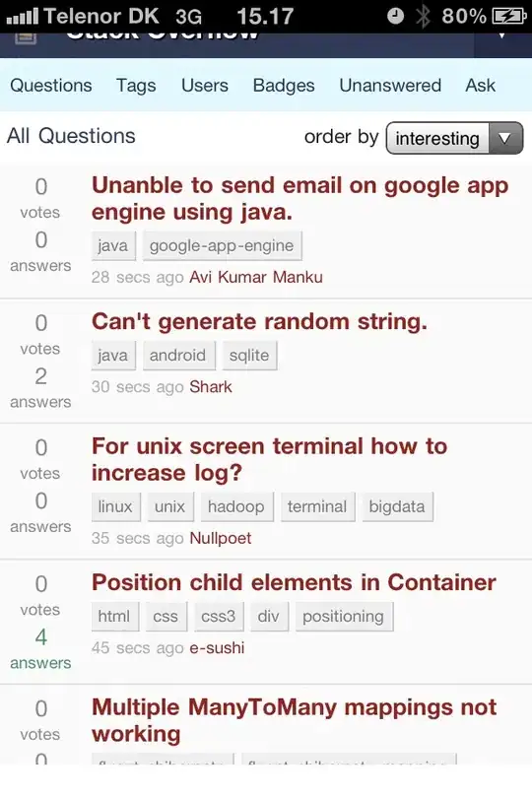The image size is (532, 798).
Task: Go to the Questions tab
Action: click(51, 85)
